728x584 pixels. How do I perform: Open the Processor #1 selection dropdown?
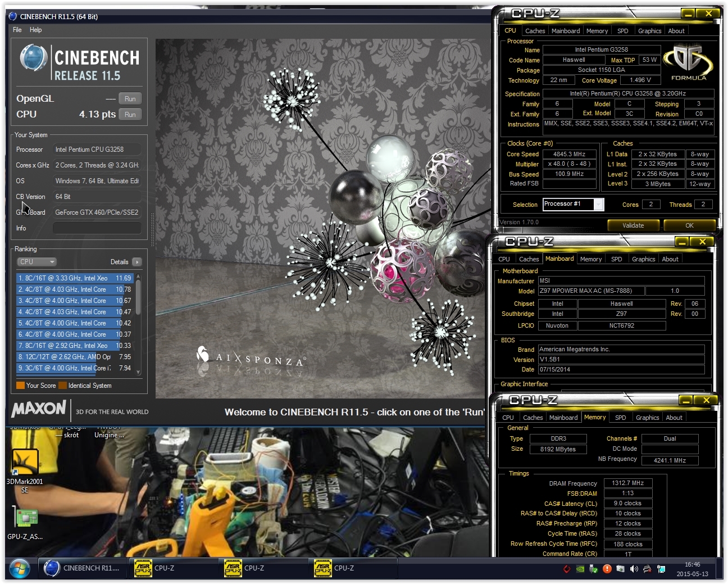pyautogui.click(x=573, y=204)
